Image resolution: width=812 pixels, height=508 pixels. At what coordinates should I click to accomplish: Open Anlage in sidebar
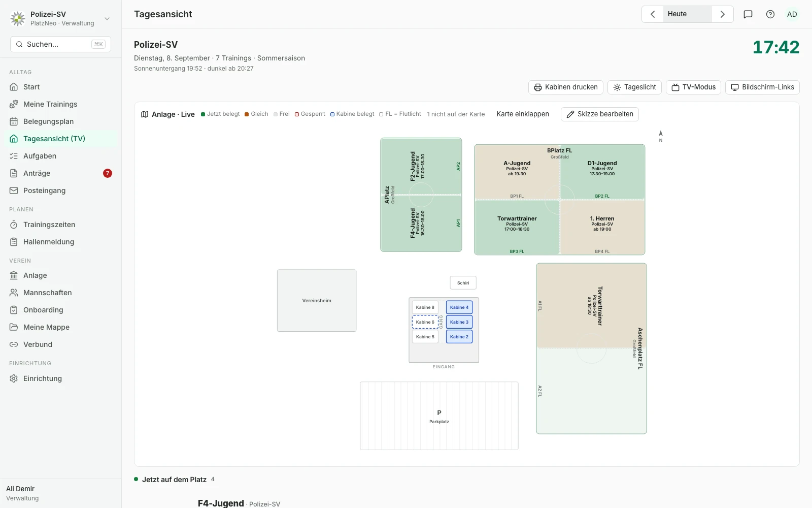(61, 275)
